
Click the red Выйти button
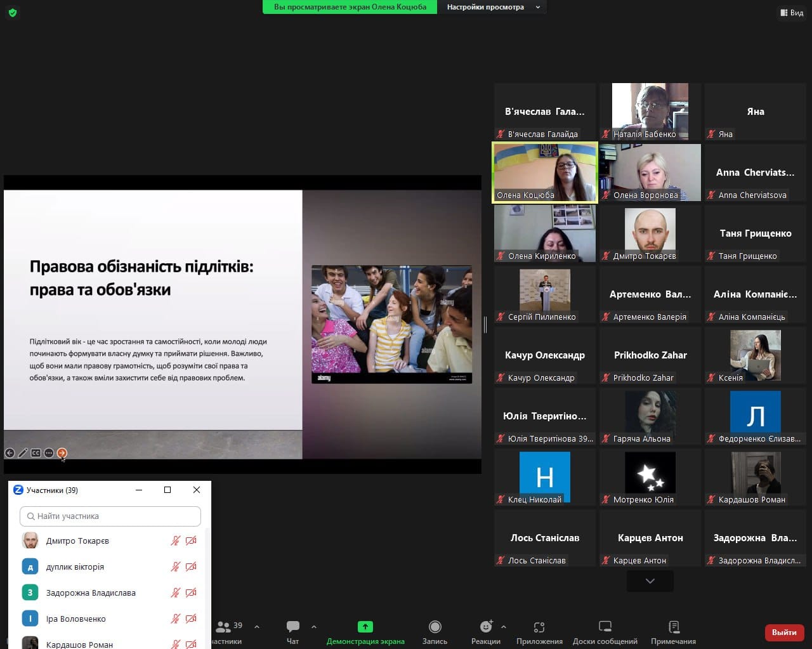coord(784,632)
